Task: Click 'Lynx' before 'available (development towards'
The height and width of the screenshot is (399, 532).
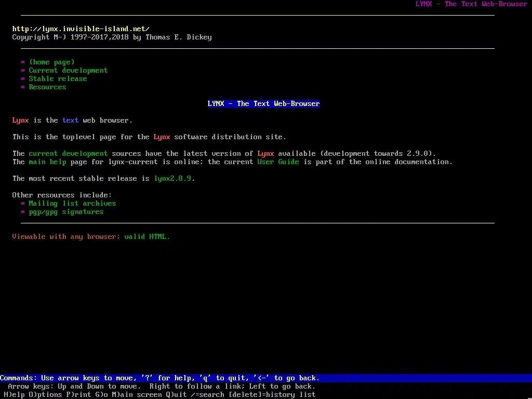Action: [x=265, y=153]
